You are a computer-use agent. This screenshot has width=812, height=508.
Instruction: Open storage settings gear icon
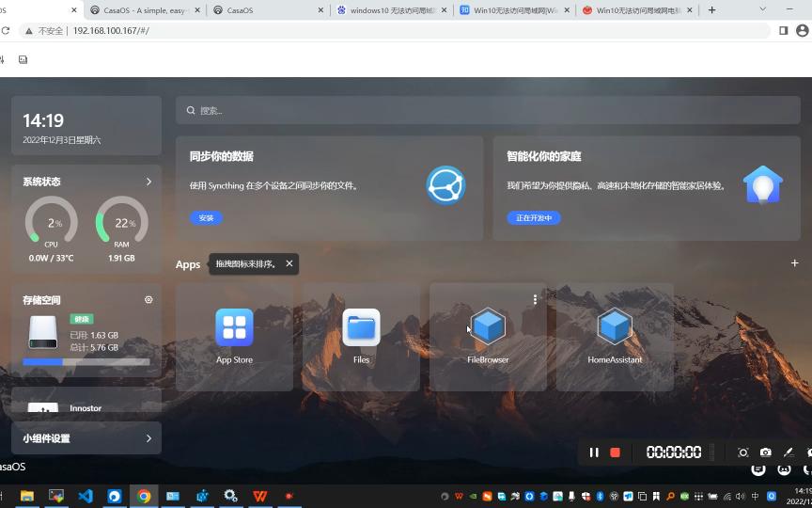click(148, 299)
